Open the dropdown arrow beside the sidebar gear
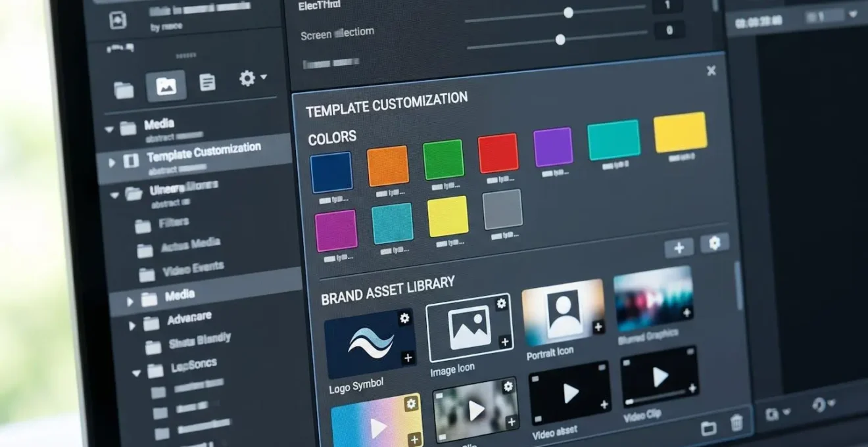 (264, 77)
